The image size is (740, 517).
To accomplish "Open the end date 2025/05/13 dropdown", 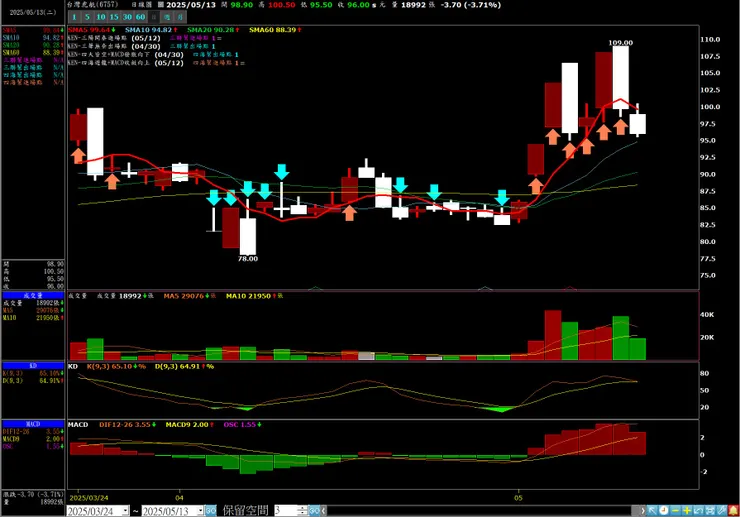I will (x=200, y=510).
